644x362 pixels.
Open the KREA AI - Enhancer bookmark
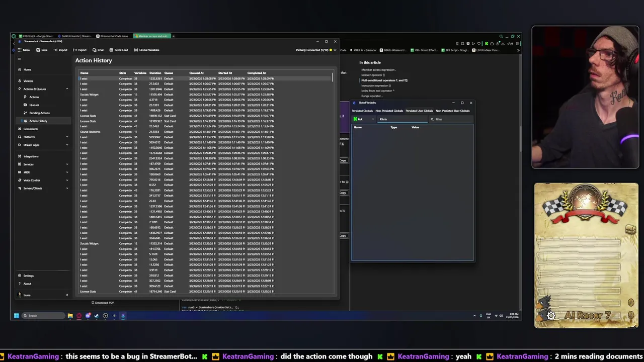pyautogui.click(x=362, y=50)
